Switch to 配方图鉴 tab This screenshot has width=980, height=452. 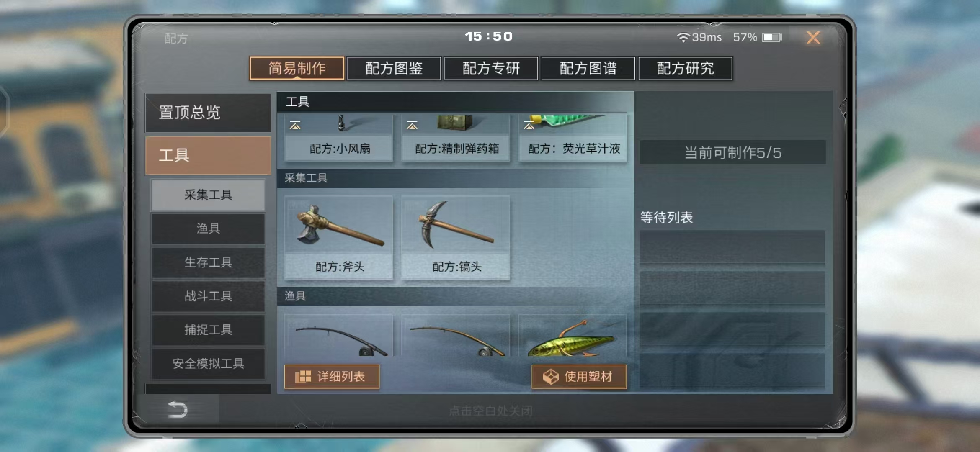click(394, 68)
